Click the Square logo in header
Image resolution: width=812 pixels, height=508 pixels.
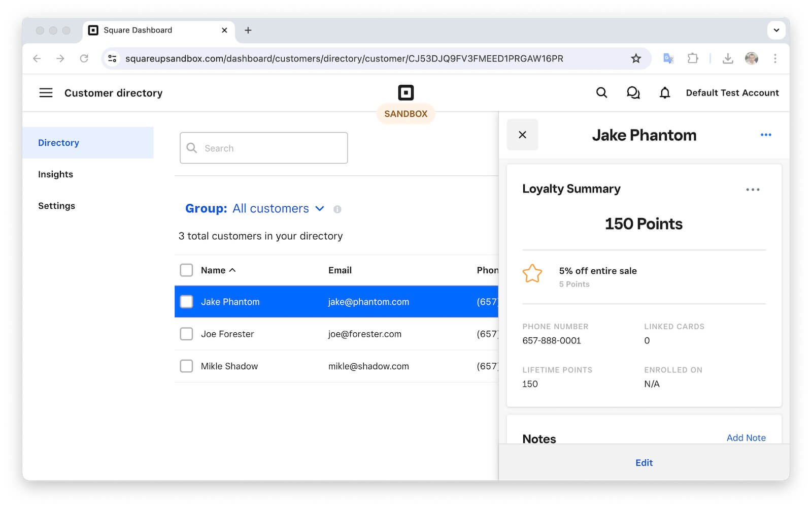(405, 92)
